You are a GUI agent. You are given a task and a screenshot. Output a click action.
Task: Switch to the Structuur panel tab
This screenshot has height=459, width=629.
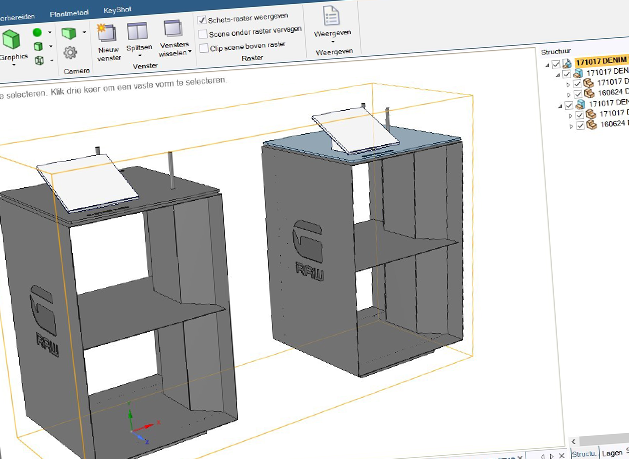click(x=584, y=454)
